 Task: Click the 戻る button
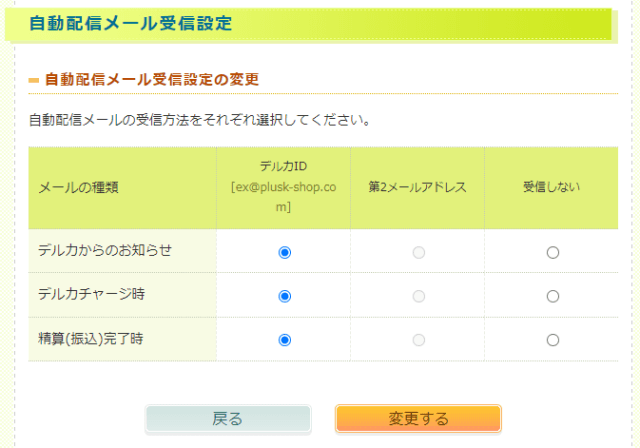pos(228,419)
